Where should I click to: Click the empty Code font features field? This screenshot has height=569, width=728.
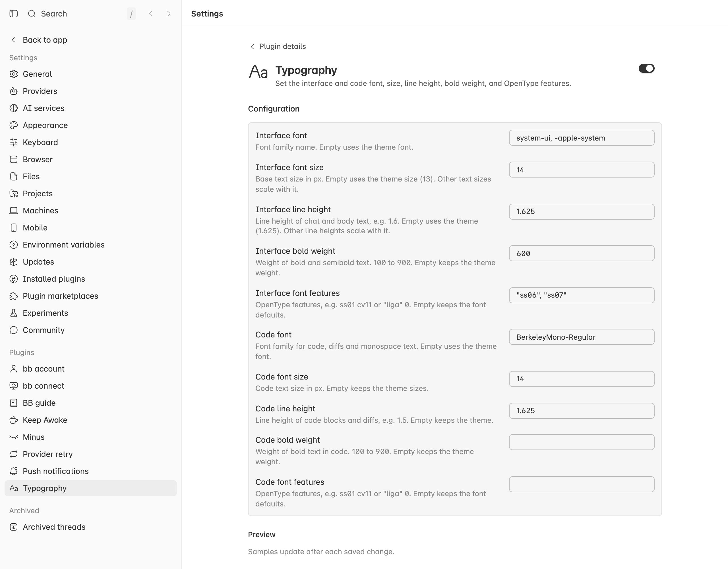click(x=582, y=484)
